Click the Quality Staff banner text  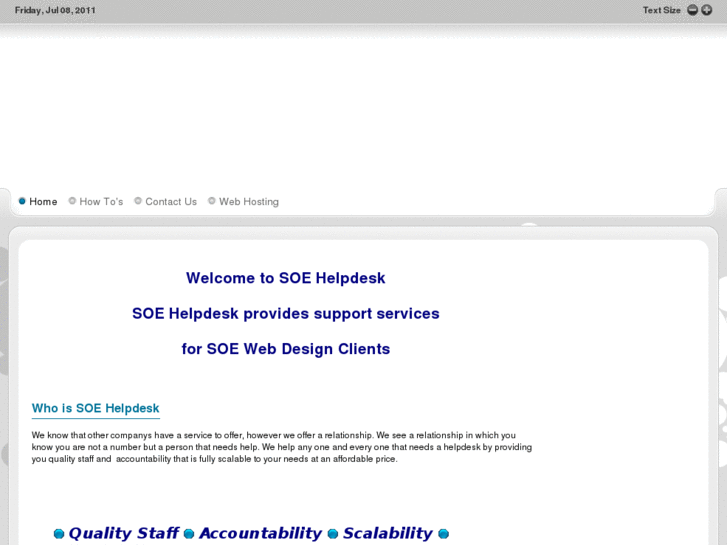tap(124, 533)
